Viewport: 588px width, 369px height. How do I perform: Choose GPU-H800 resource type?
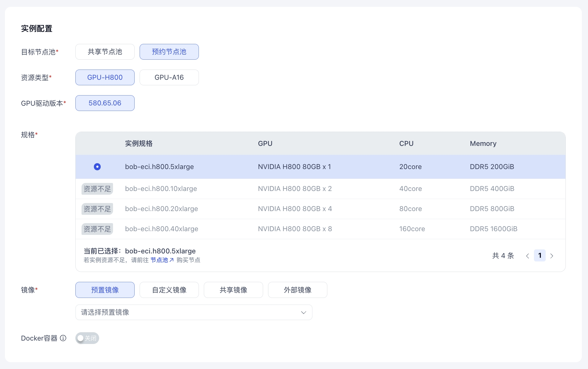click(x=105, y=78)
